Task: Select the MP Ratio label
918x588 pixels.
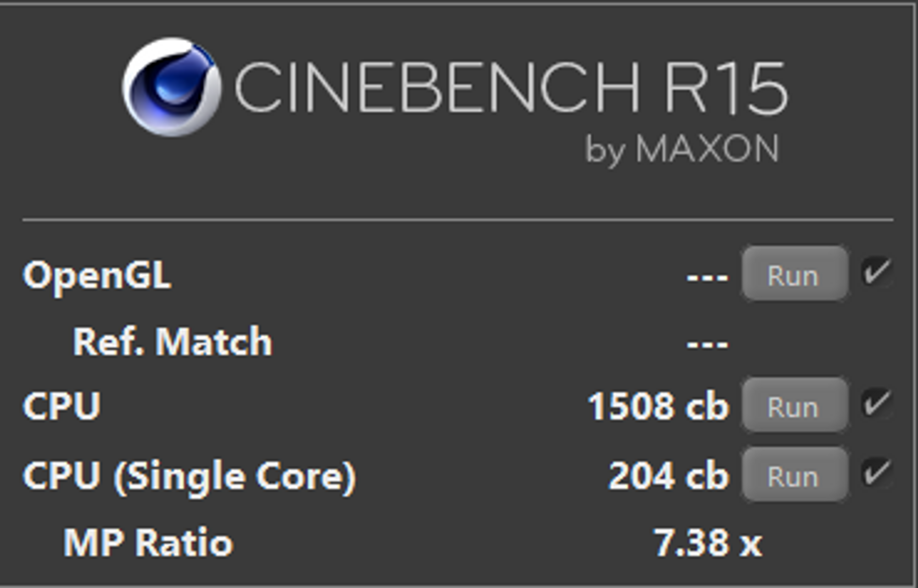Action: click(x=148, y=543)
